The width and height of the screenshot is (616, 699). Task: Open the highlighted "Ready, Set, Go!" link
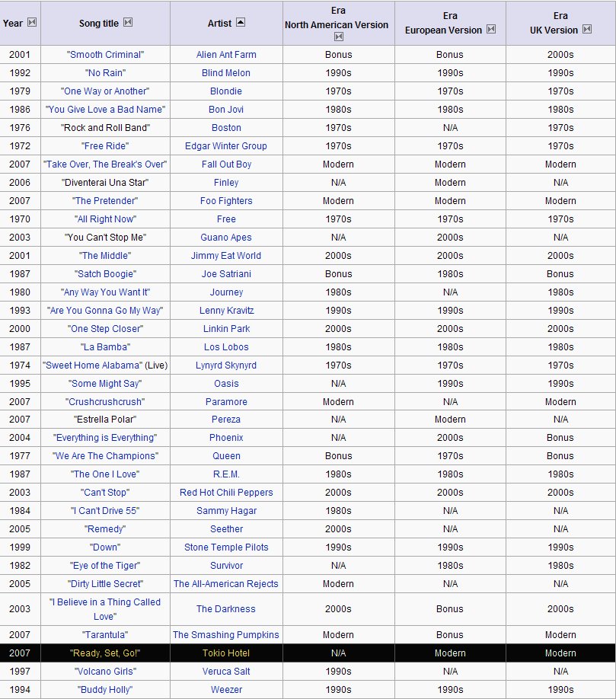tap(105, 653)
